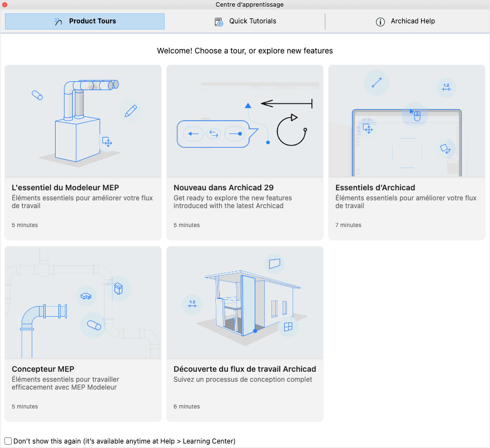Click the line tool icon in Essentiels d'Archicad
The width and height of the screenshot is (490, 448).
(x=377, y=82)
